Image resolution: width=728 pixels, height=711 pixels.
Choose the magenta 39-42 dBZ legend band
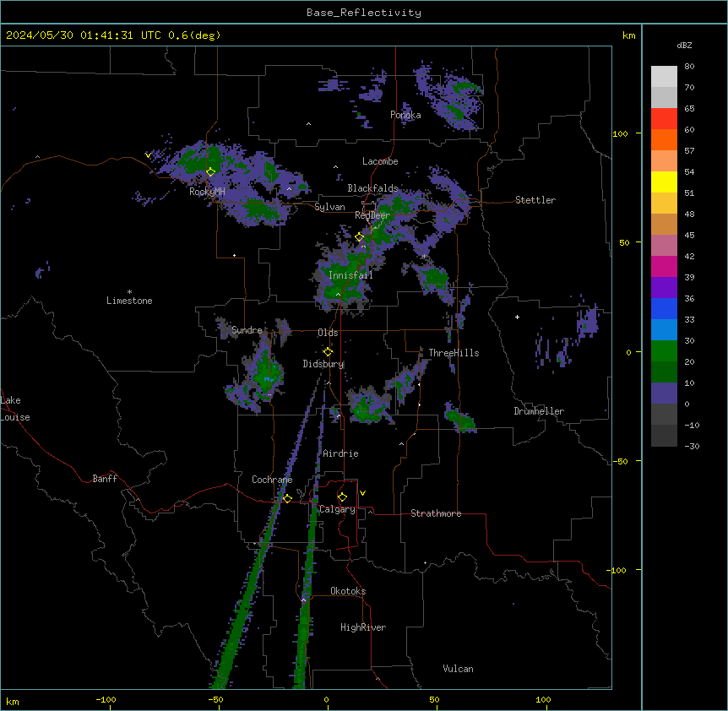click(664, 266)
